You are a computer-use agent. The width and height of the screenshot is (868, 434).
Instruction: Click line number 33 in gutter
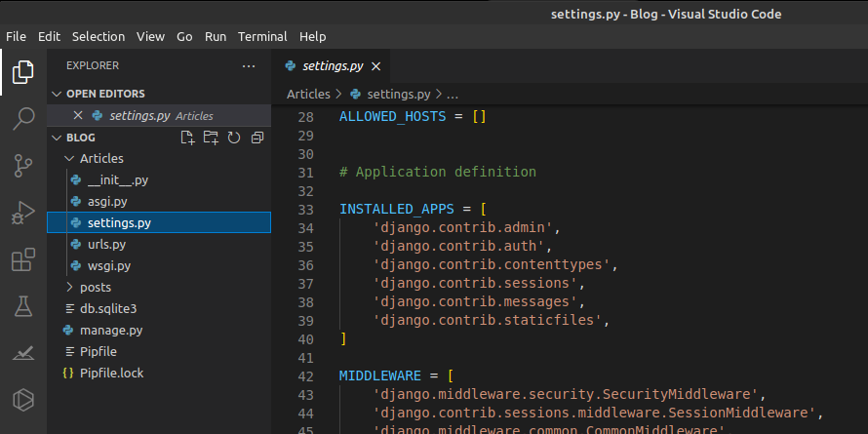pos(305,210)
